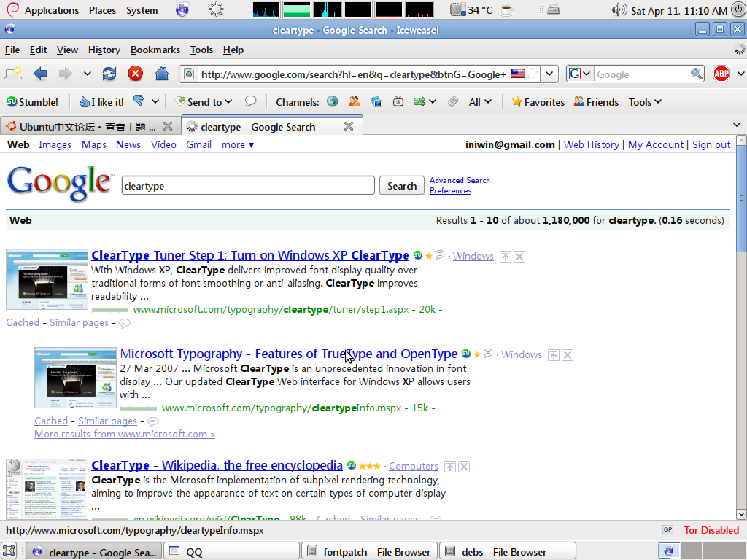
Task: Open the Applications menu in top panel
Action: tap(52, 10)
